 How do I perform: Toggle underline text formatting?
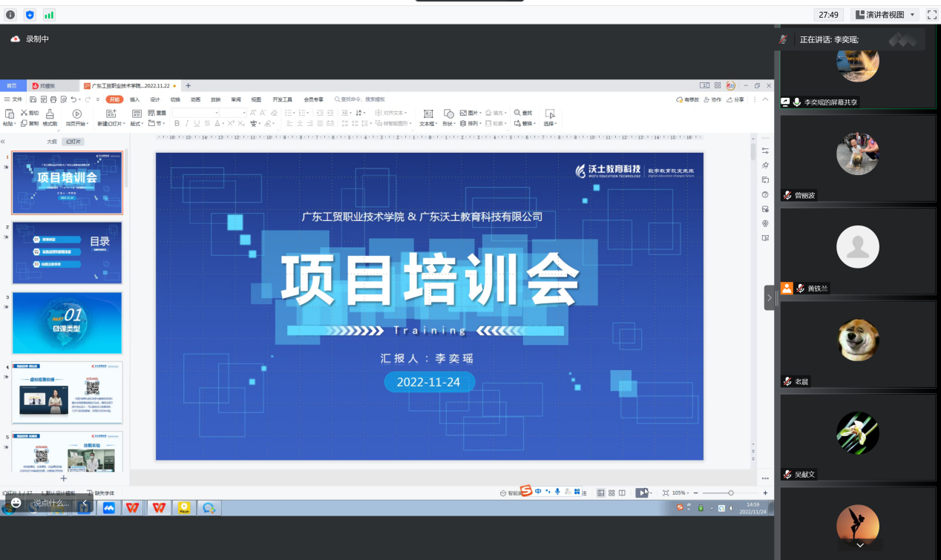coord(197,124)
